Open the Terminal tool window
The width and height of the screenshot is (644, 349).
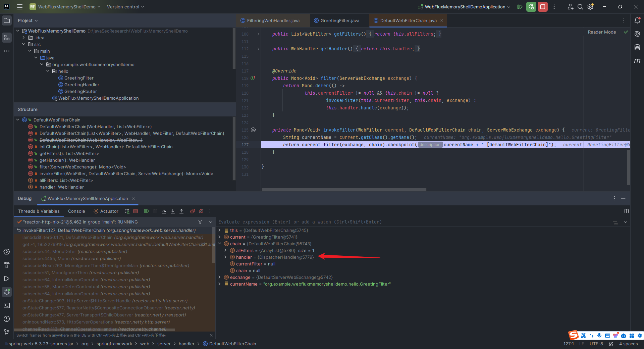point(7,305)
